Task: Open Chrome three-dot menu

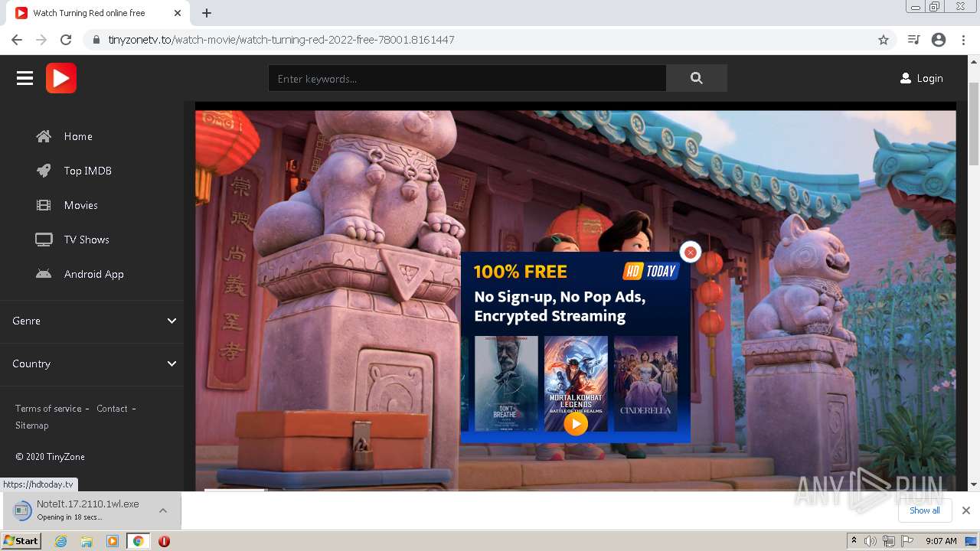Action: tap(963, 40)
